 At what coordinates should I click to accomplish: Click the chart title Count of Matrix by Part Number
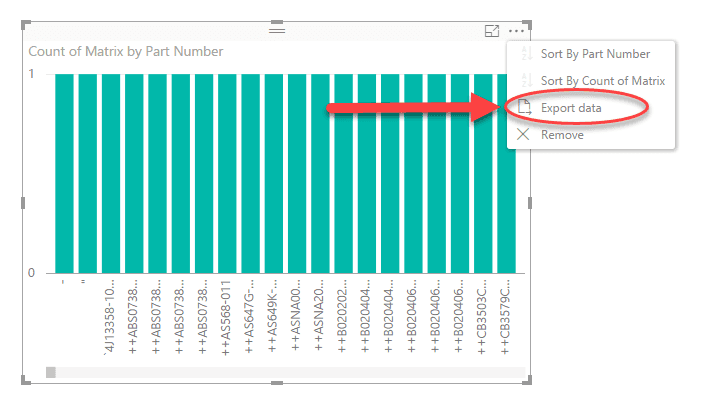126,51
